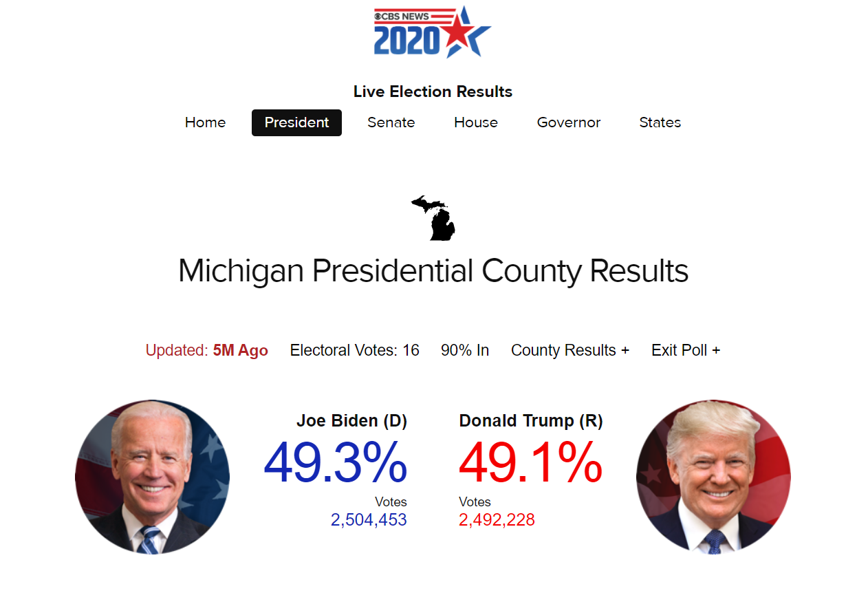Image resolution: width=868 pixels, height=593 pixels.
Task: Open the Governor results tab
Action: (x=569, y=122)
